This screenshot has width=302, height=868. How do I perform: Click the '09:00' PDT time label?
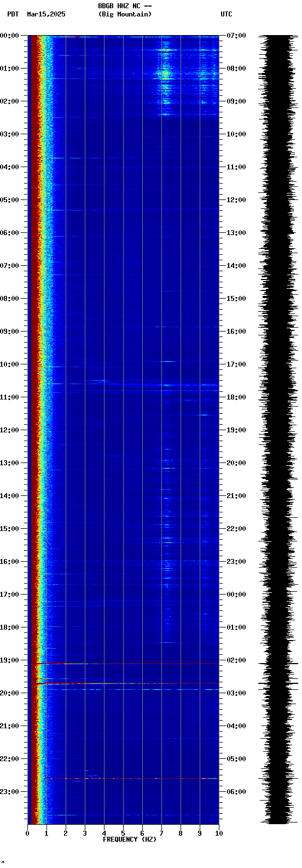pyautogui.click(x=9, y=332)
